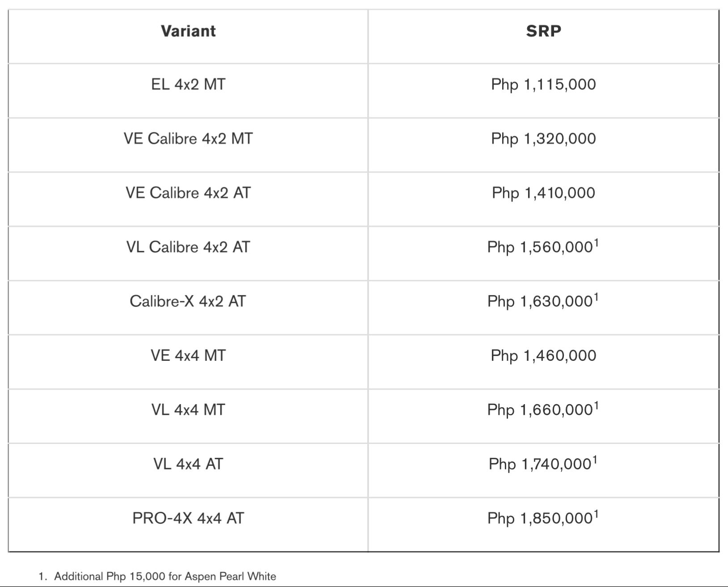
Task: Click the Php 1,320,000 price
Action: [x=543, y=139]
